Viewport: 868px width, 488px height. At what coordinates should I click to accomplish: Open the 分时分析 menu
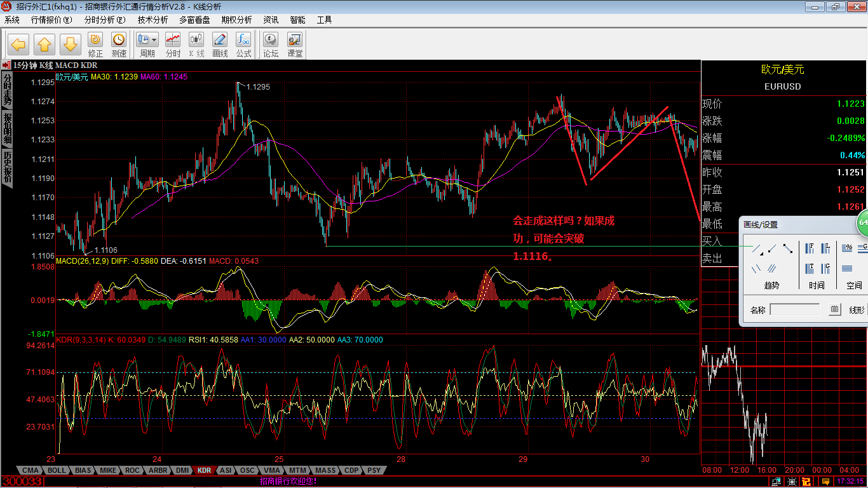105,20
